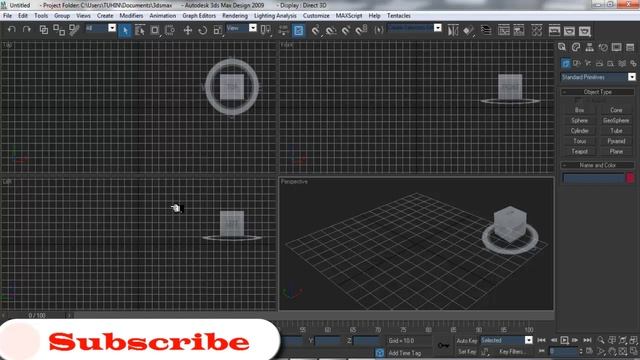Click the red object color swatch

click(630, 178)
